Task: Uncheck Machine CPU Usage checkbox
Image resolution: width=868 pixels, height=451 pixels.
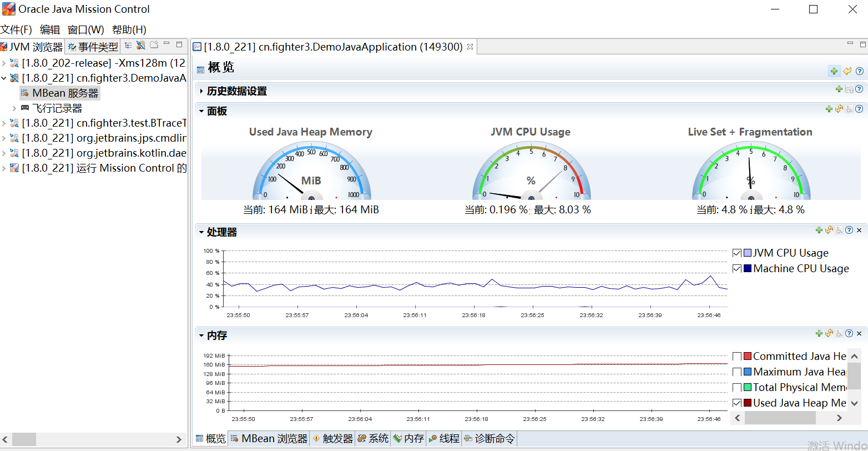Action: (737, 268)
